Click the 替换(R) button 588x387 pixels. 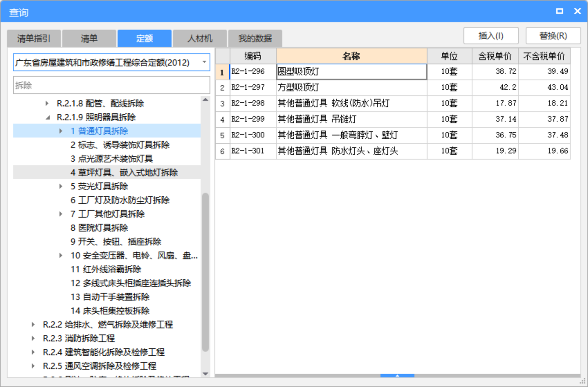(x=553, y=36)
